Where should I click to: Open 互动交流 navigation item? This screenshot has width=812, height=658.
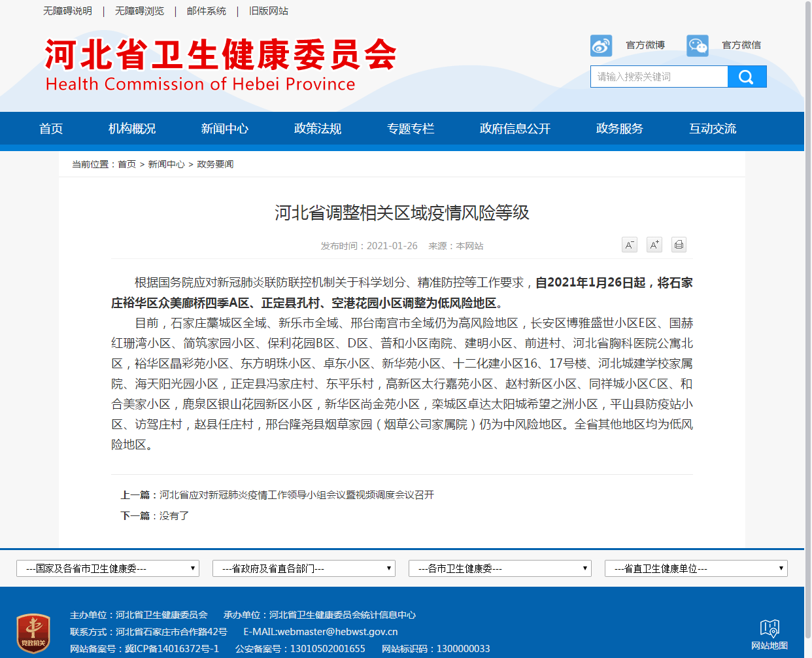(713, 129)
